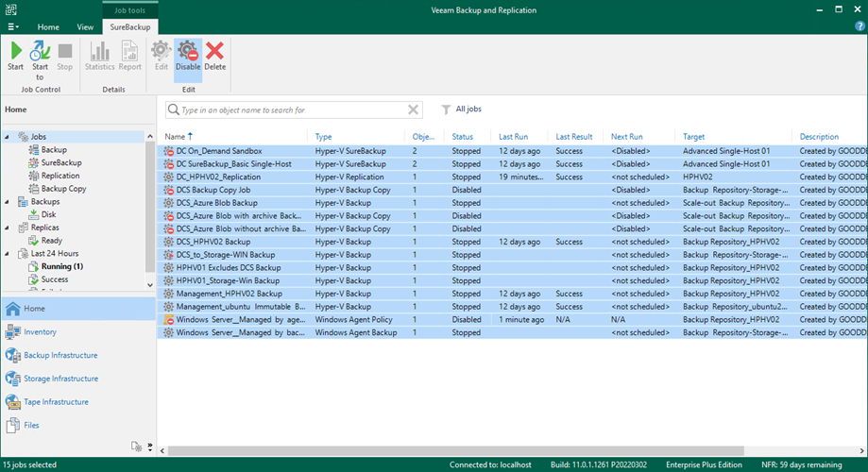Collapse the Backups tree node

[x=8, y=202]
